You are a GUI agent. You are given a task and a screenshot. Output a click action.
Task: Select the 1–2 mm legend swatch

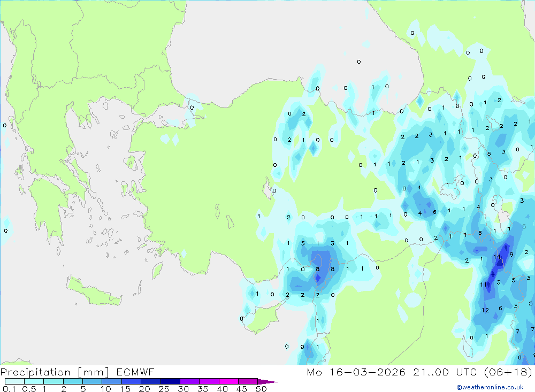pyautogui.click(x=53, y=381)
